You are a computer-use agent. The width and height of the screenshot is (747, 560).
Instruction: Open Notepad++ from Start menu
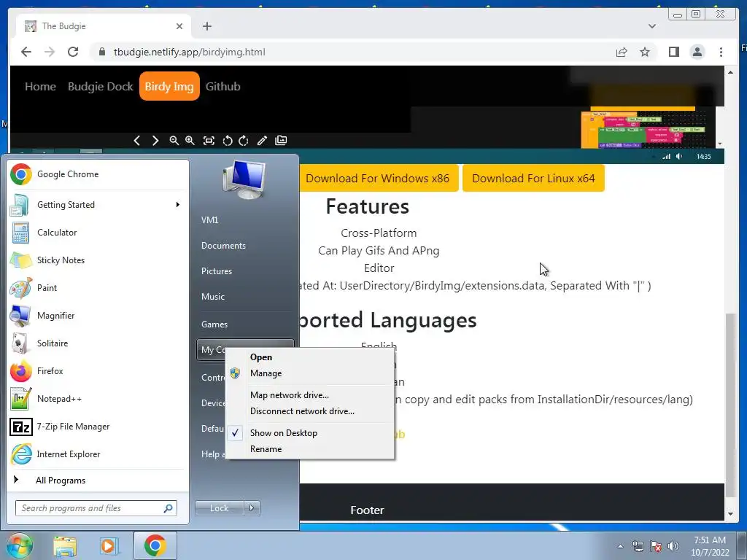click(98, 399)
